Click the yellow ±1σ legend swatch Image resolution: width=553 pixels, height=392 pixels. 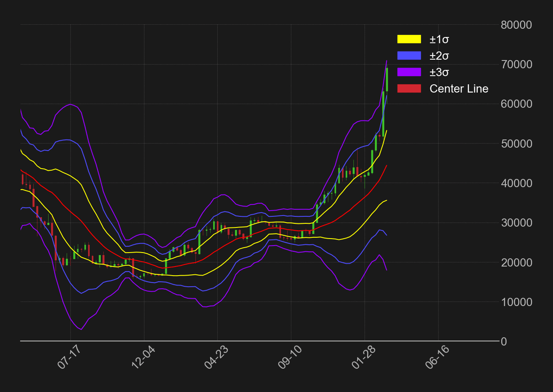[x=409, y=39]
